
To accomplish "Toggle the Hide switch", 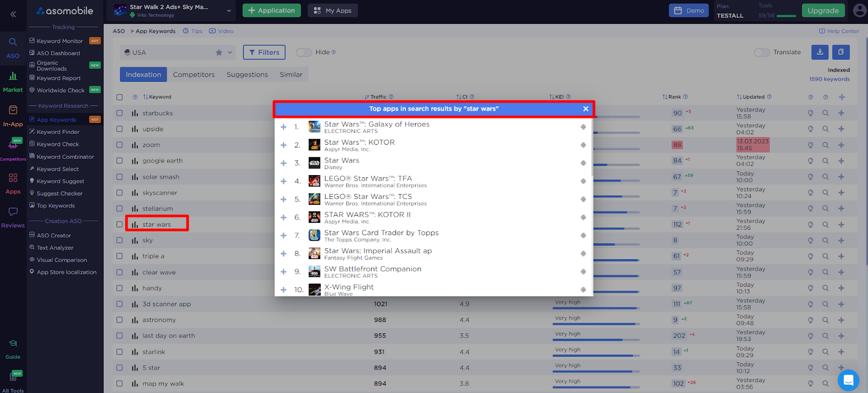I will tap(304, 52).
